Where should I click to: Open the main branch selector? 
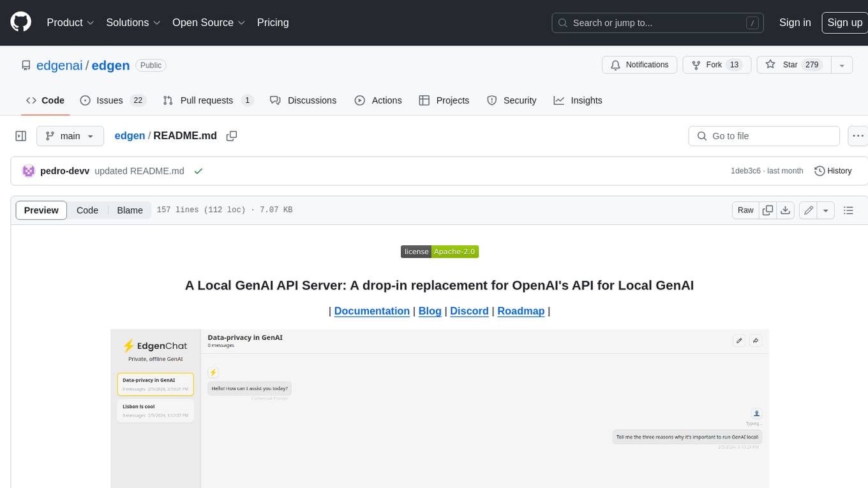[70, 136]
